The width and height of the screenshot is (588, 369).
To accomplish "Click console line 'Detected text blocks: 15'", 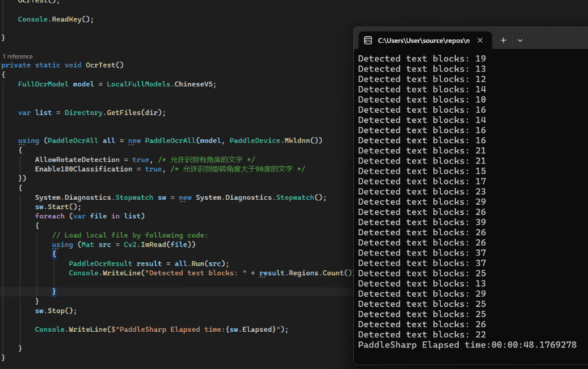I will tap(422, 172).
